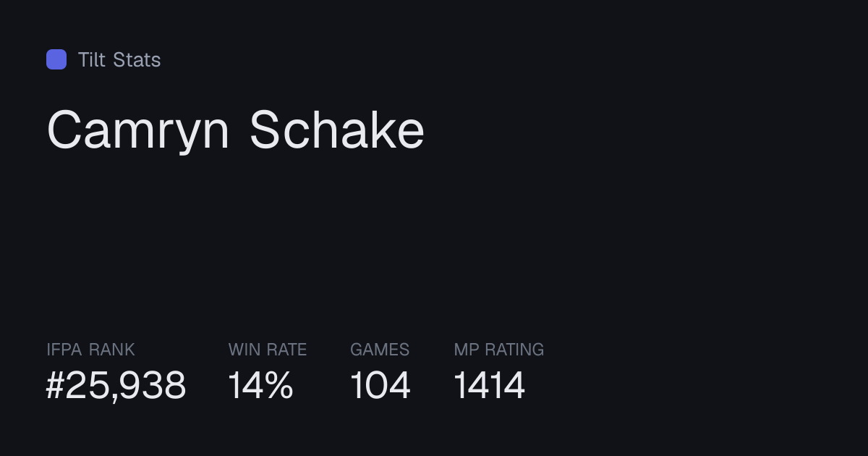Click the word 'RATING' in MP label
This screenshot has width=868, height=456.
pos(514,350)
